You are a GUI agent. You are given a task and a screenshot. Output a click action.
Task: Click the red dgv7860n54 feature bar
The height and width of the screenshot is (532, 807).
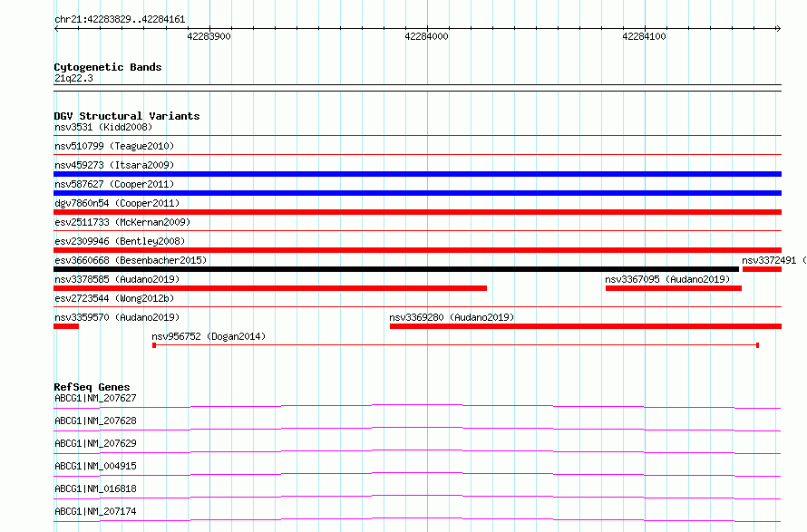417,212
